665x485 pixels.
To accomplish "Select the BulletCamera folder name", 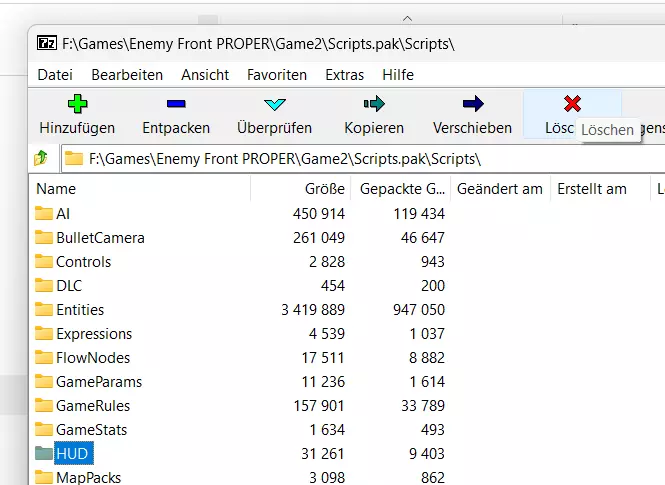I will (x=101, y=238).
